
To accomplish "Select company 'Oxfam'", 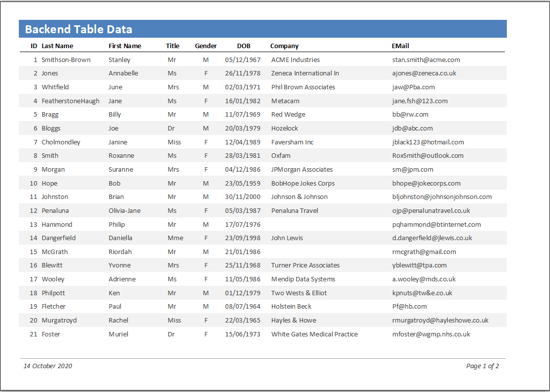I will [x=281, y=155].
